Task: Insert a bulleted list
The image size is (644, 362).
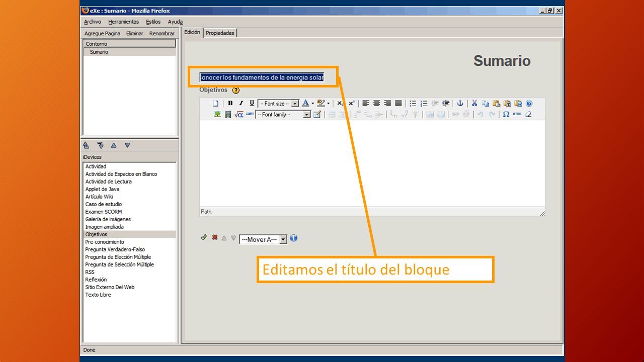Action: [413, 104]
